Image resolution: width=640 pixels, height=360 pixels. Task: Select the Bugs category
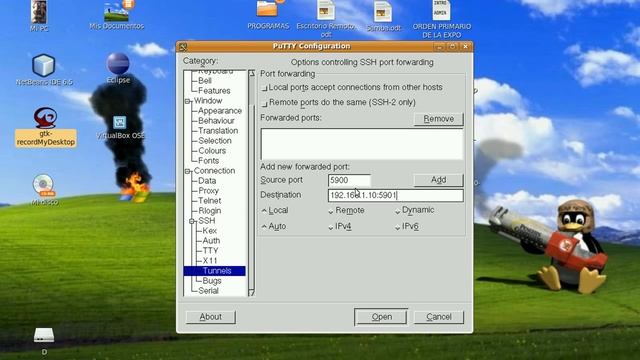[x=212, y=281]
